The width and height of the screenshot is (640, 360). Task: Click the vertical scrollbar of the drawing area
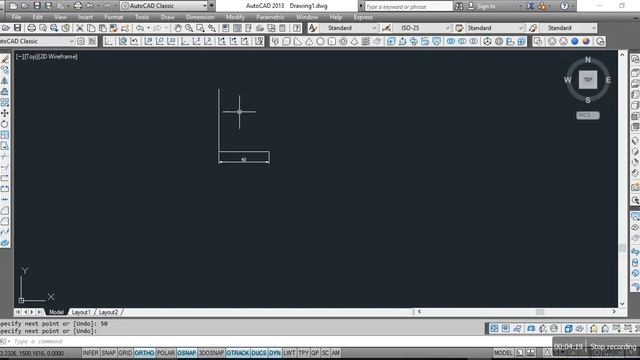[622, 179]
